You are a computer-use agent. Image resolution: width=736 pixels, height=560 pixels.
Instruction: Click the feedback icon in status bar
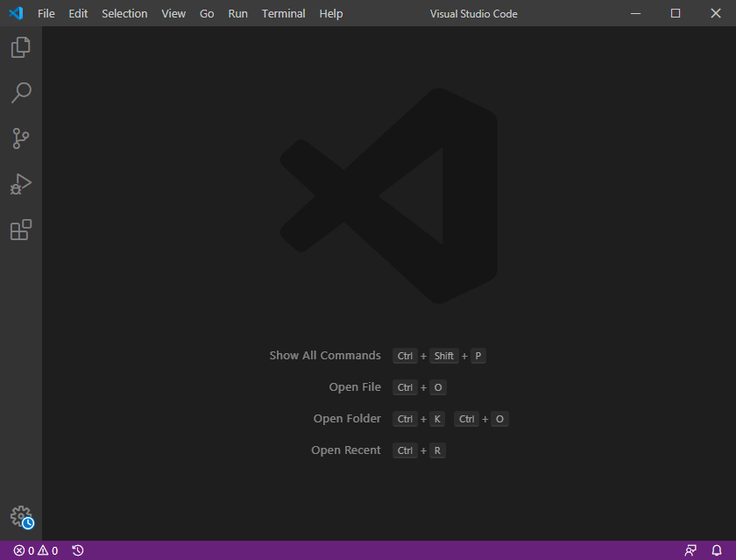(691, 549)
